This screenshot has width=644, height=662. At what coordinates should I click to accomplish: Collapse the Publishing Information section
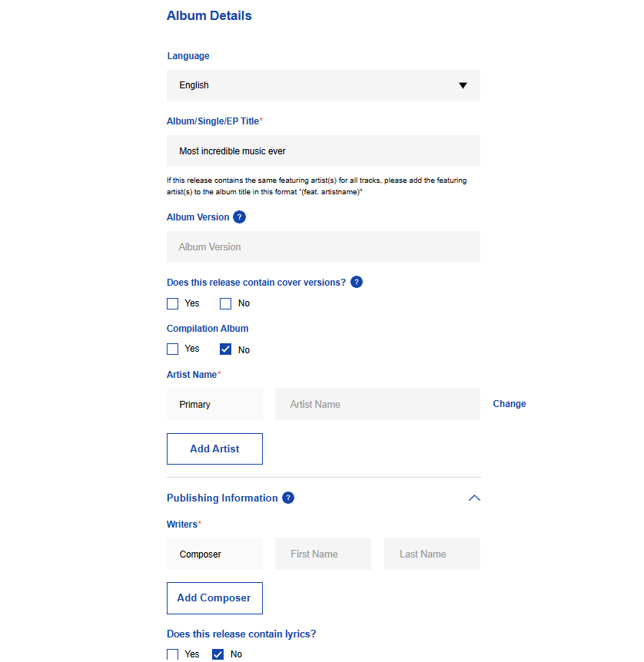(474, 498)
